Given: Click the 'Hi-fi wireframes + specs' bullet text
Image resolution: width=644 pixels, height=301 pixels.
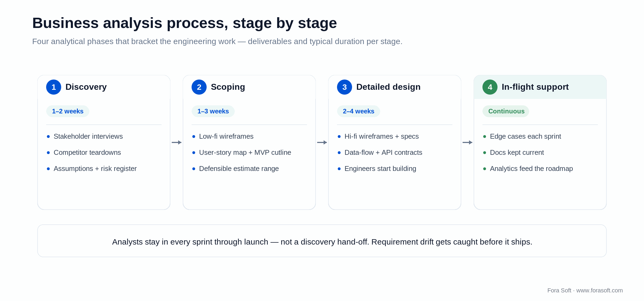Looking at the screenshot, I should (x=382, y=137).
